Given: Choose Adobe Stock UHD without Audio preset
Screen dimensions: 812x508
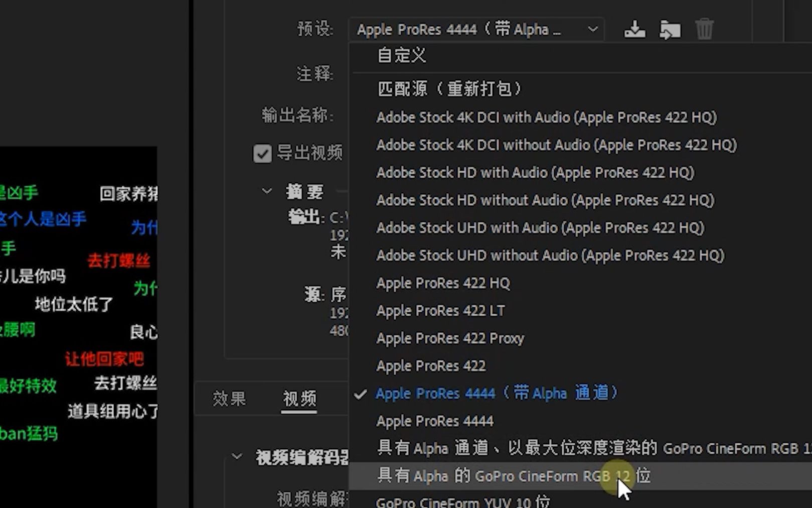Looking at the screenshot, I should coord(580,256).
